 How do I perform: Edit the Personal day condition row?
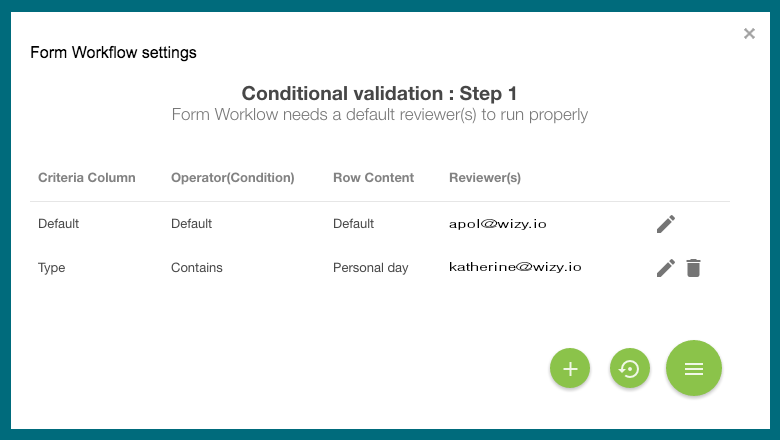[x=666, y=268]
